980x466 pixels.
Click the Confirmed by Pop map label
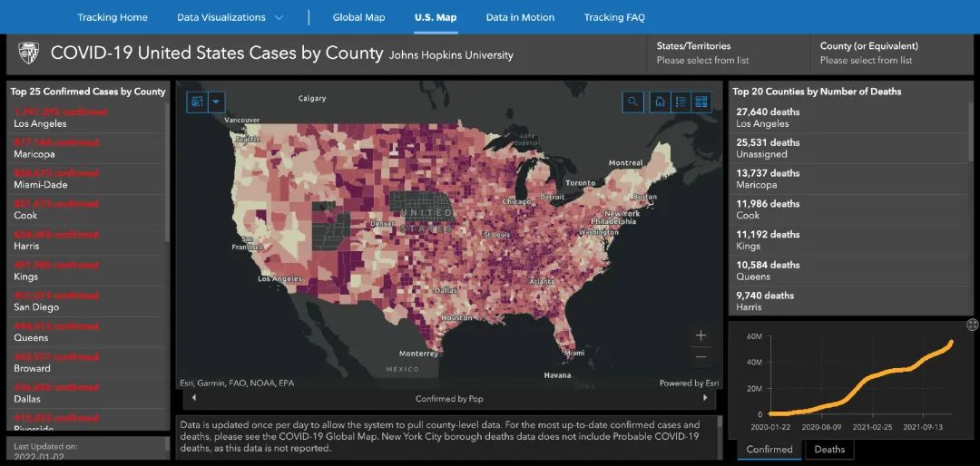[449, 399]
